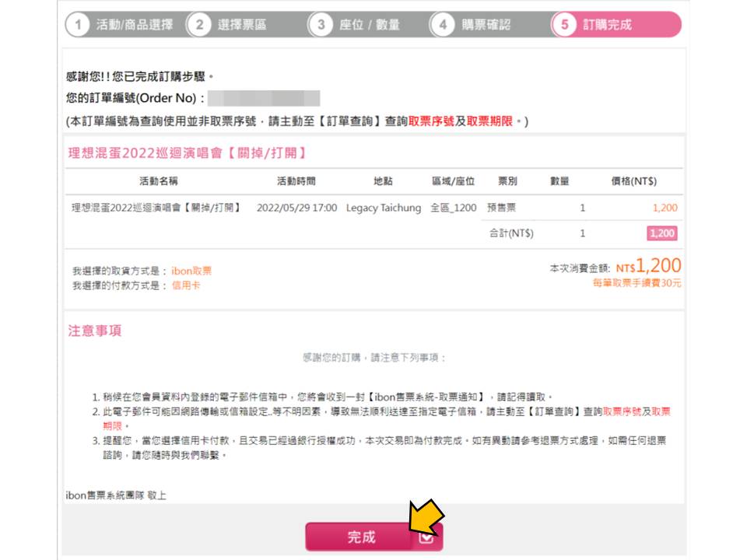The image size is (747, 560).
Task: Open the 購票確認 step label
Action: click(486, 25)
